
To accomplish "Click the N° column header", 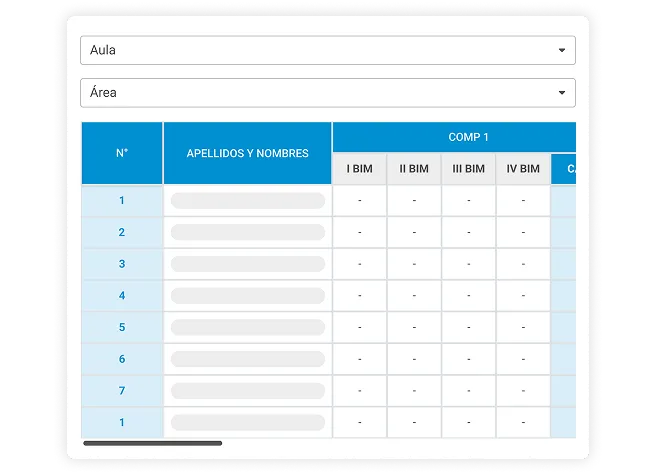I will pyautogui.click(x=122, y=153).
